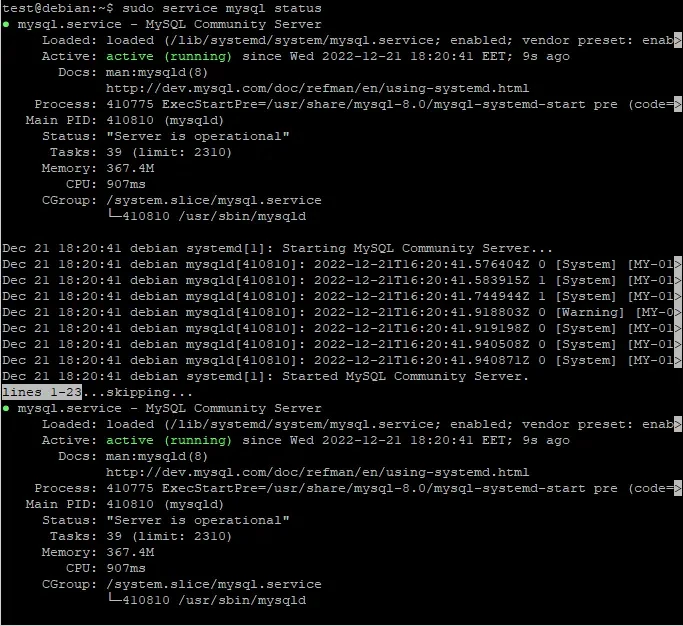Click the second green "active (running)" status text
The width and height of the screenshot is (683, 626).
[169, 440]
